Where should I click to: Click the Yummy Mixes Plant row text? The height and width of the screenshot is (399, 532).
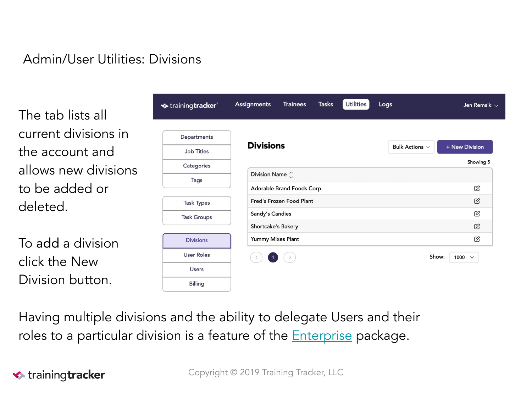tap(275, 239)
